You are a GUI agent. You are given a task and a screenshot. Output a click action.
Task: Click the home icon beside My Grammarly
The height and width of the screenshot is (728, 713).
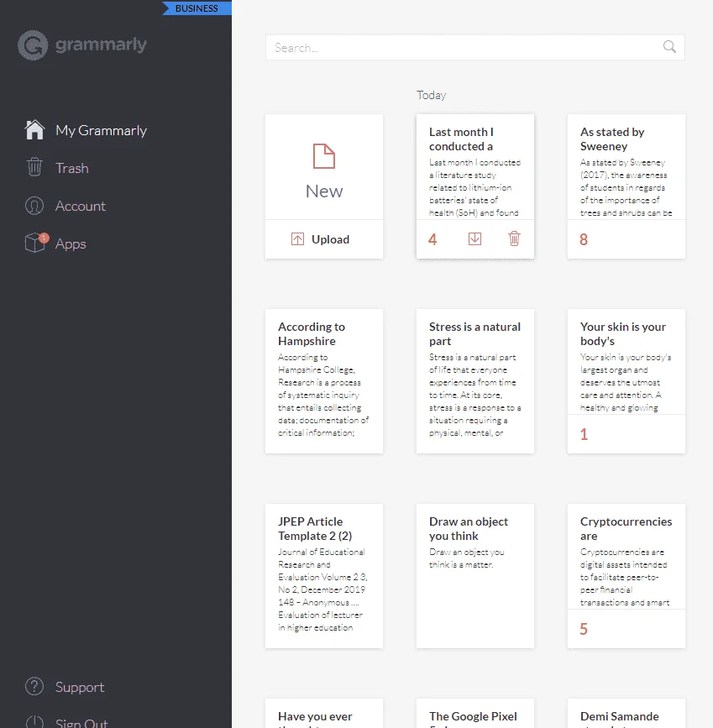[34, 130]
